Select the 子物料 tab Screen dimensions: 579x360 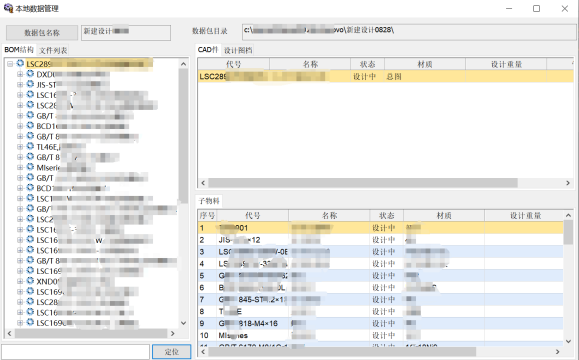[209, 201]
